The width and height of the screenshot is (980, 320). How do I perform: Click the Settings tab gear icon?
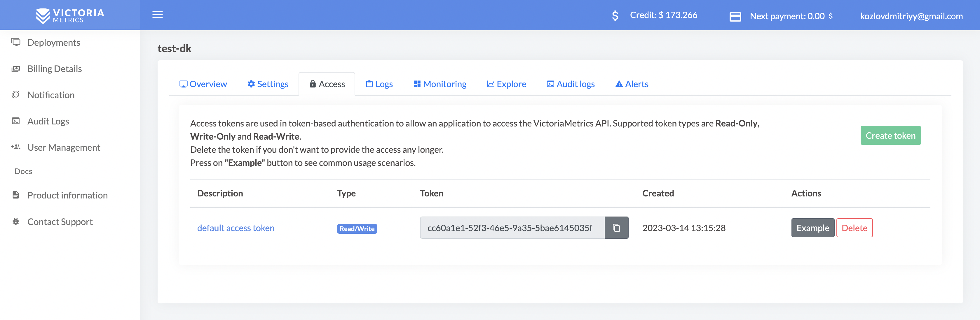[251, 84]
